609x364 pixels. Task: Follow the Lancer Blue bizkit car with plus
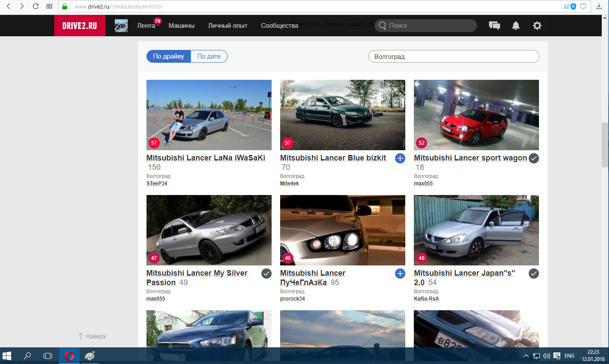400,158
